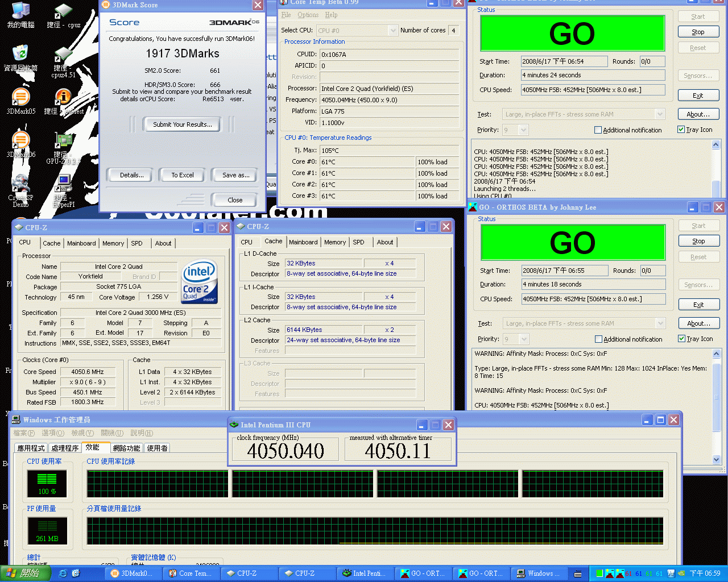Click Details button in 3DMark Score
The image size is (728, 582).
131,175
